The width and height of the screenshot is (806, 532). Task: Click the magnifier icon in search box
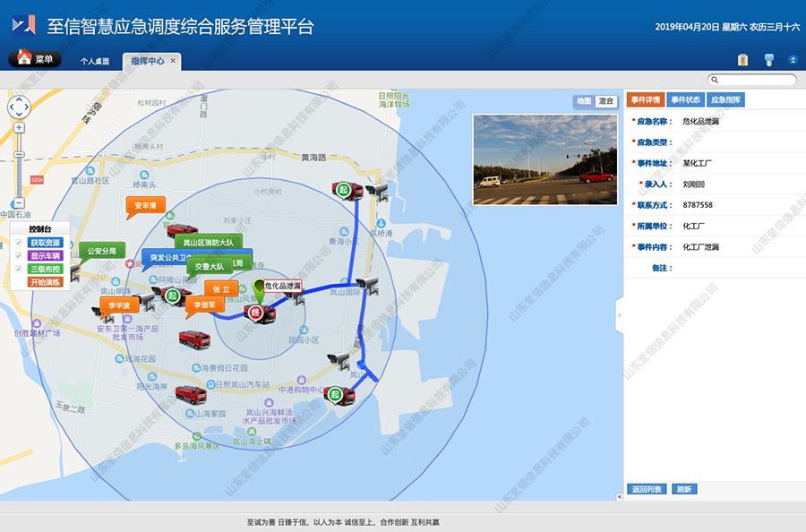[x=715, y=80]
